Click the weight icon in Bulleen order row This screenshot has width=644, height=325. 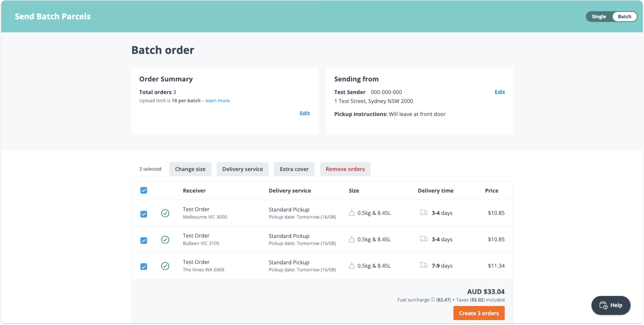[351, 239]
